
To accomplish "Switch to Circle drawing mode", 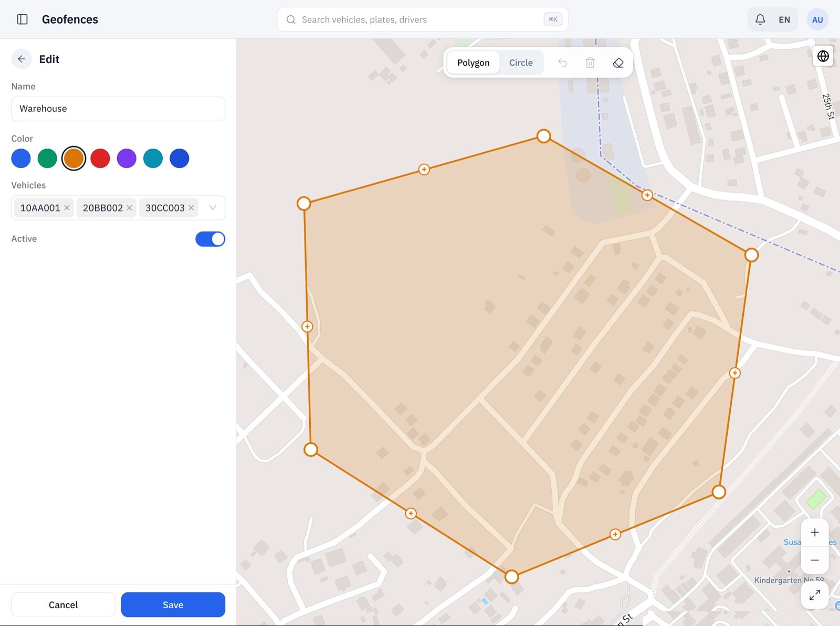I will point(521,63).
